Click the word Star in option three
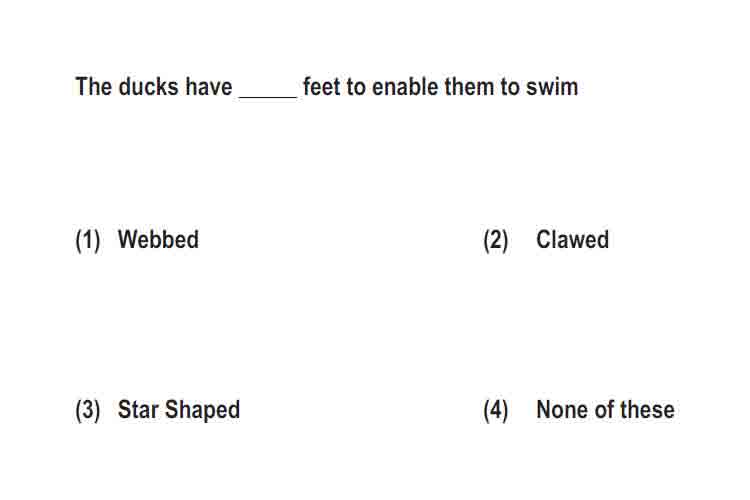The width and height of the screenshot is (750, 500). [x=138, y=410]
